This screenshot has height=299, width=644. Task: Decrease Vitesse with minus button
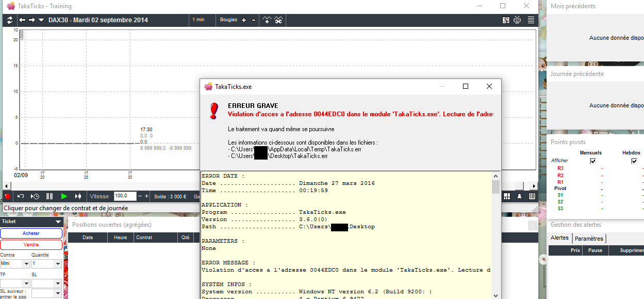point(140,196)
